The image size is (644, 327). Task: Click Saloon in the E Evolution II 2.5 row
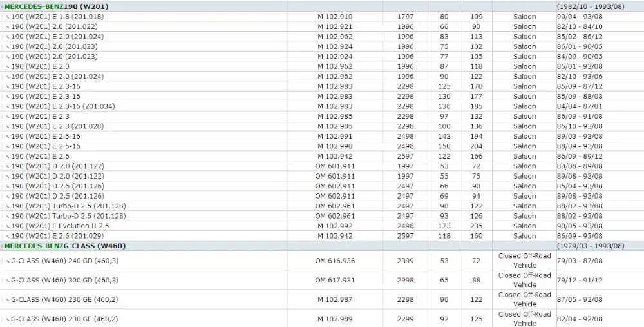(524, 226)
